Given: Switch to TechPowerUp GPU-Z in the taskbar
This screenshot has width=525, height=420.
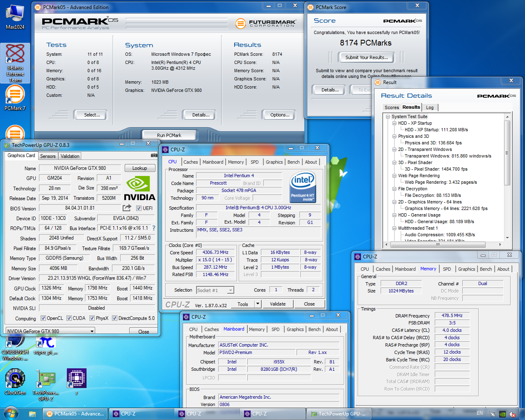Looking at the screenshot, I should pos(339,414).
